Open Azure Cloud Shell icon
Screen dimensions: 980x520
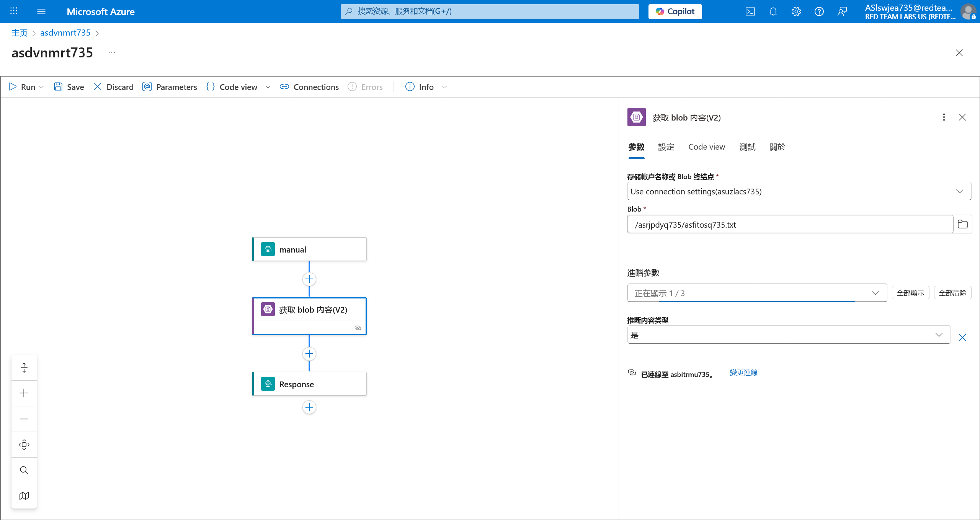point(750,11)
